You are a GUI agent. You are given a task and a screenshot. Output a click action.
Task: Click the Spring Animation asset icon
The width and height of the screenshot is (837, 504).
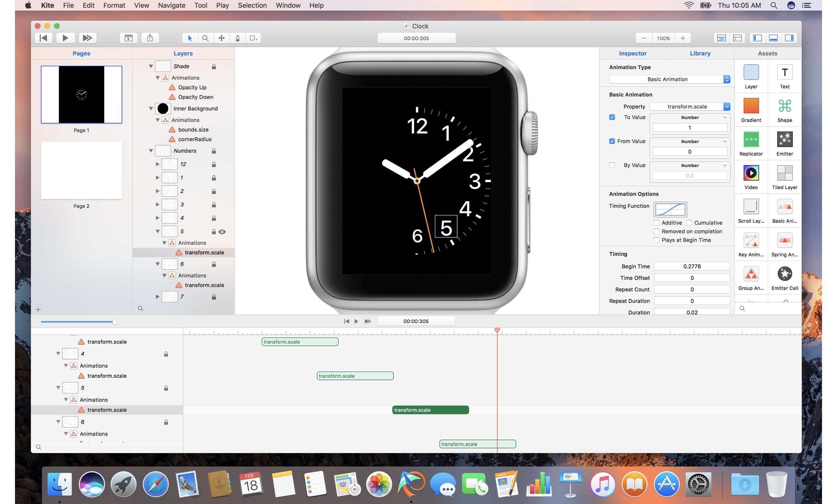(x=784, y=240)
